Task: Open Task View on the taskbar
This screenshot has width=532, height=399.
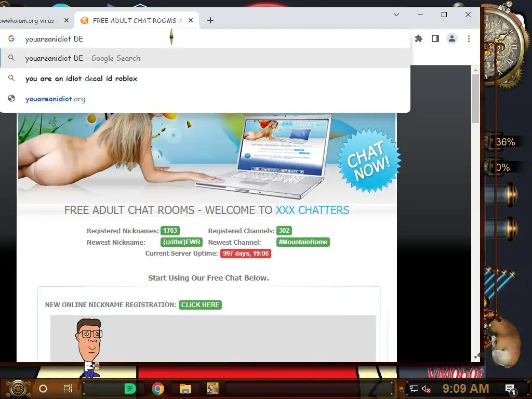Action: pos(68,389)
